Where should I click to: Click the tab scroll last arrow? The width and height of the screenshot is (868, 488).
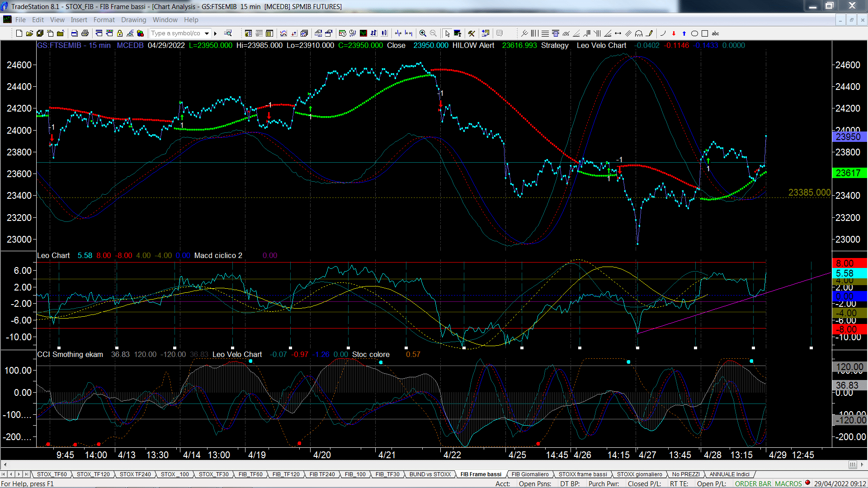pos(26,474)
